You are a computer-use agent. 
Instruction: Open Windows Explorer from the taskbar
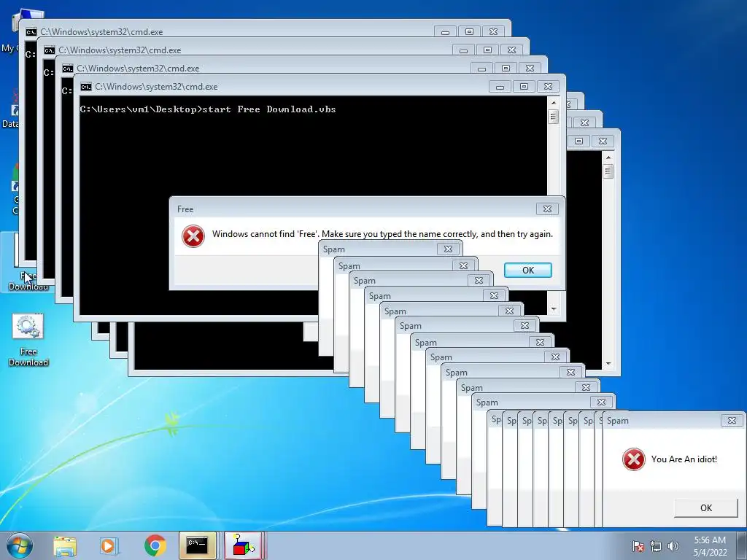pyautogui.click(x=65, y=545)
